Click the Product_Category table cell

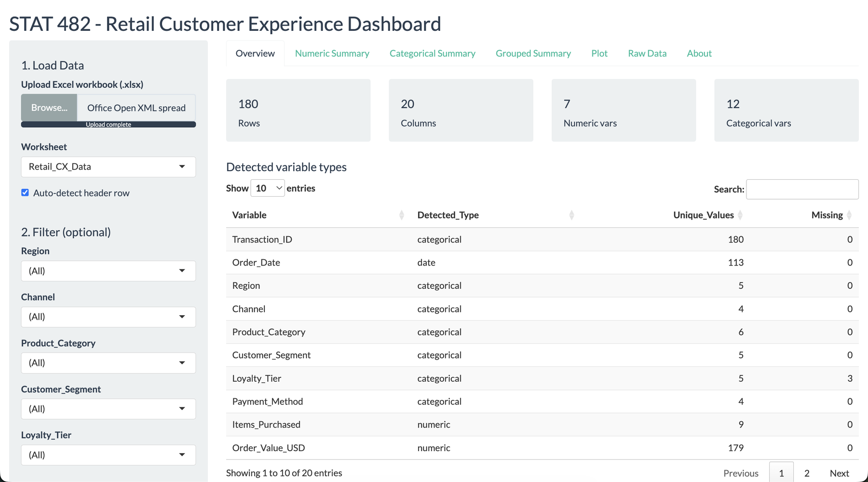(319, 332)
